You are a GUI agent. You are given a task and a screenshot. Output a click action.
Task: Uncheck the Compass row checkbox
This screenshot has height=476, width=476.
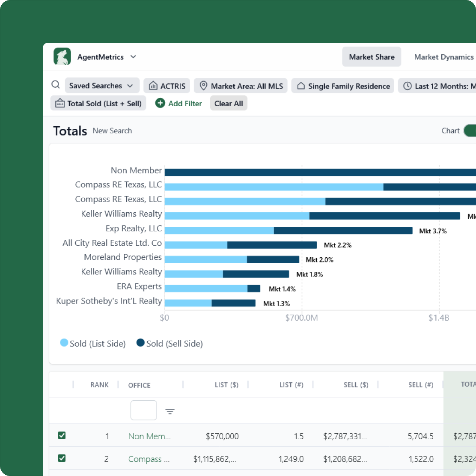click(62, 458)
